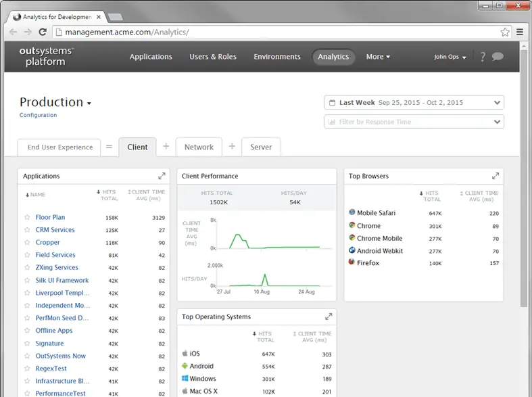532x397 pixels.
Task: Click the vertical page scrollbar
Action: 524,178
